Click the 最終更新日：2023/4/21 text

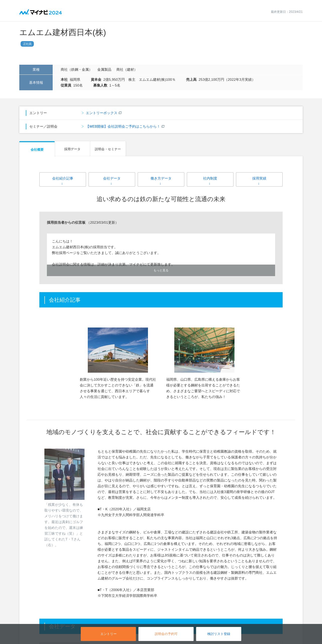(x=287, y=12)
